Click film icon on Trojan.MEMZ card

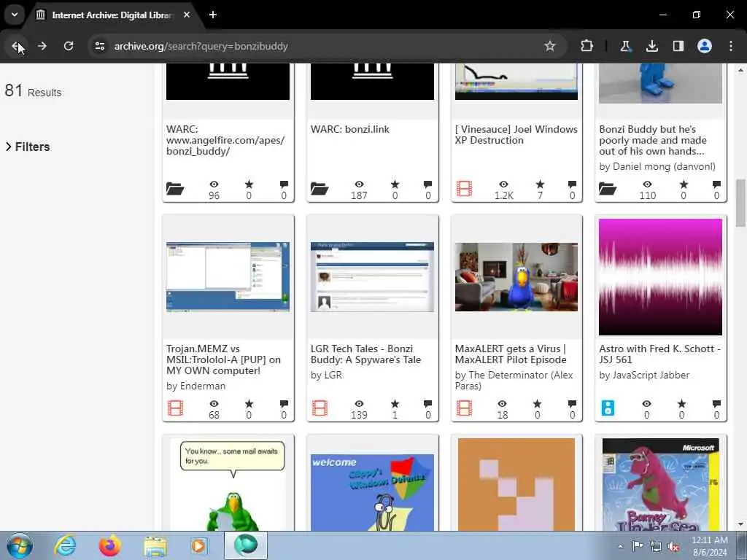click(x=175, y=408)
